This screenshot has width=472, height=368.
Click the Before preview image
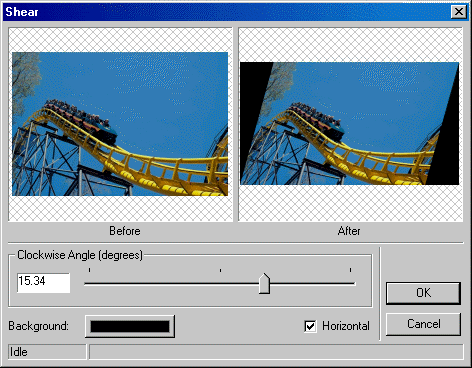click(x=120, y=124)
